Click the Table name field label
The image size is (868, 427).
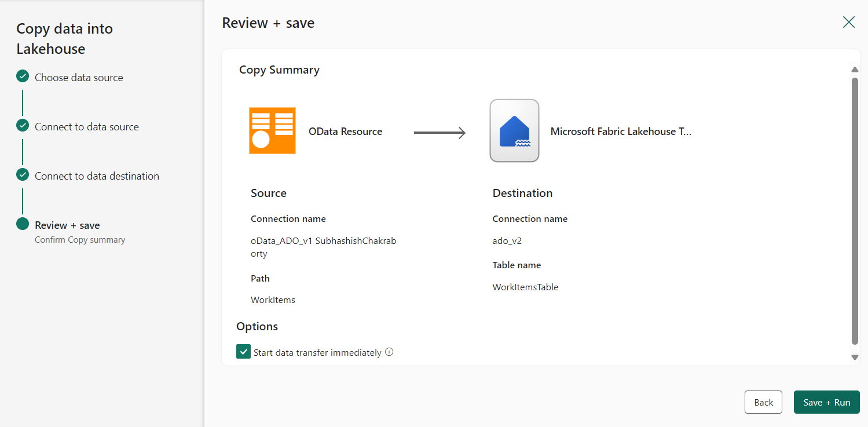[517, 265]
